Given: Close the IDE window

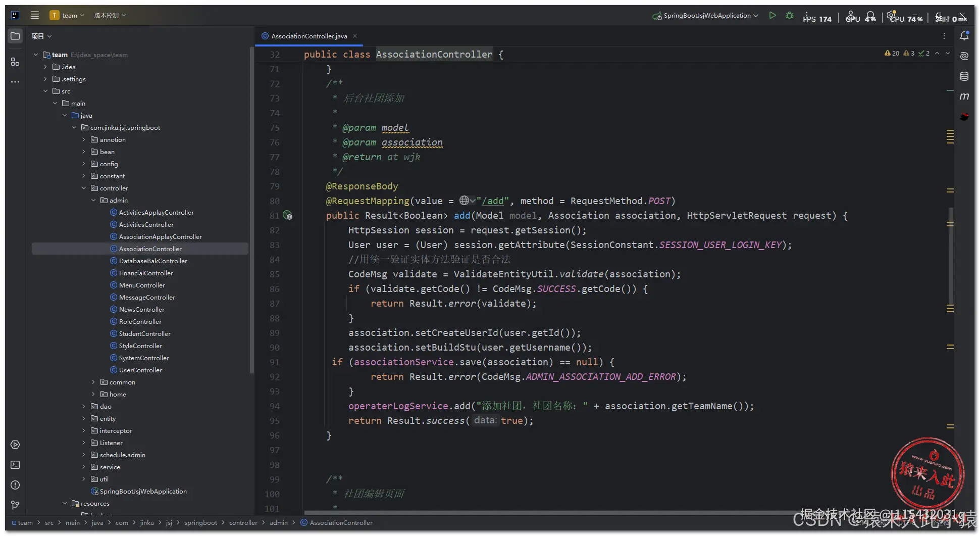Looking at the screenshot, I should point(962,15).
